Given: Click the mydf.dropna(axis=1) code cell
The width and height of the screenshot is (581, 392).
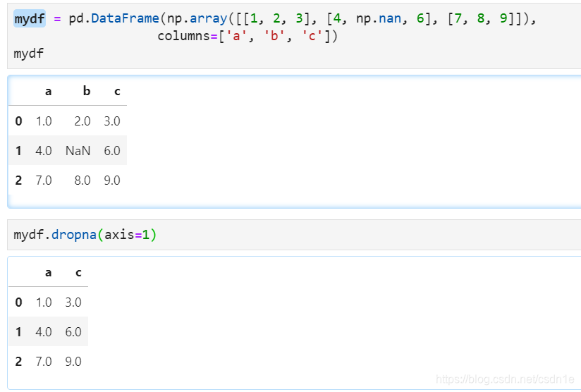Looking at the screenshot, I should coord(294,235).
